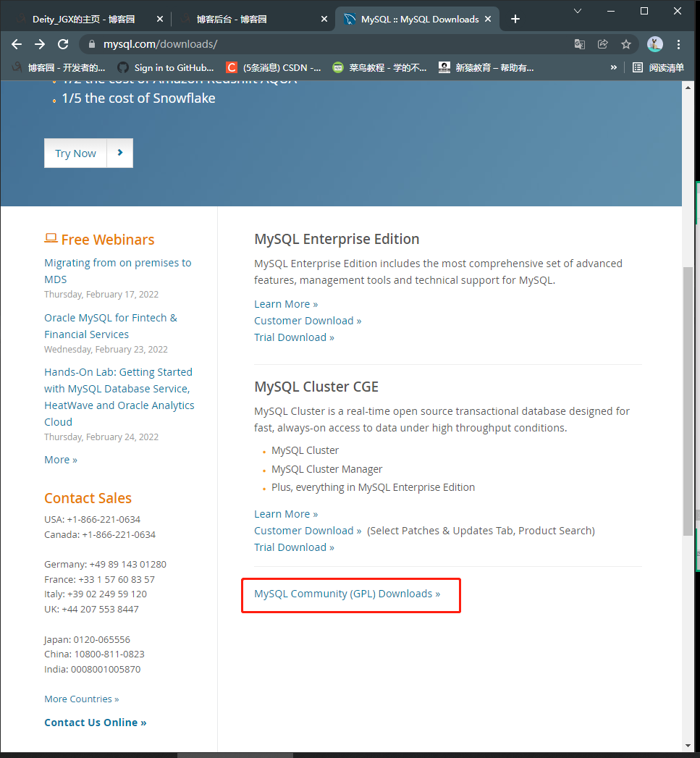Click Customer Download under MySQL Cluster CGE
Screen dimensions: 700x758
point(308,531)
